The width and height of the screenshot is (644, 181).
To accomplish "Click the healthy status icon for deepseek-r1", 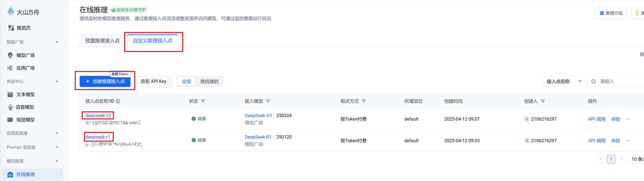I will tap(194, 140).
